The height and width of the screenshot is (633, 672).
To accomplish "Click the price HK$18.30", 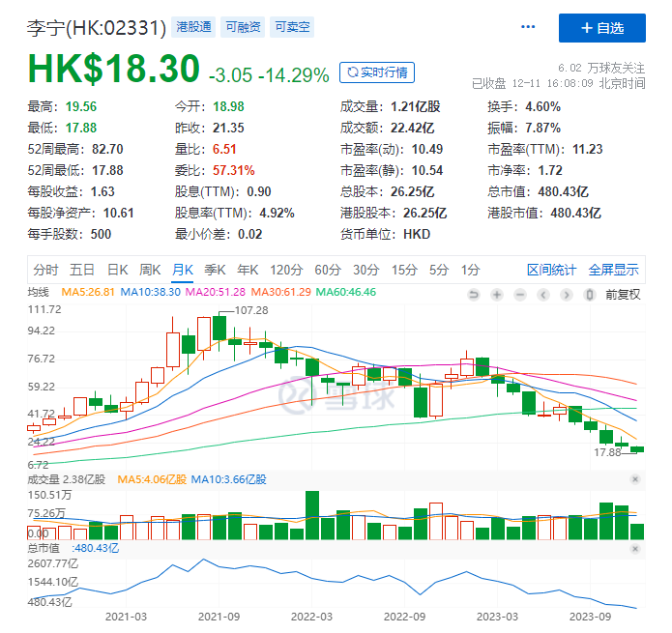I will point(114,69).
